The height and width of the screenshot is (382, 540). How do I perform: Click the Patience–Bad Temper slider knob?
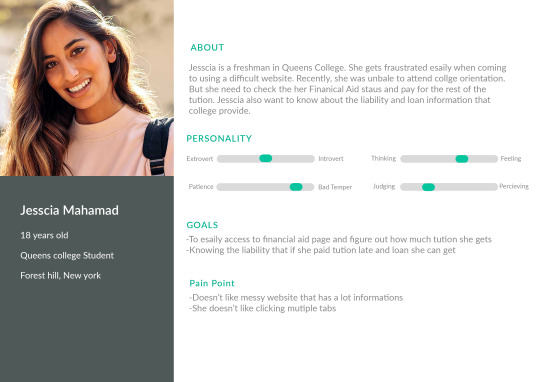[x=296, y=187]
